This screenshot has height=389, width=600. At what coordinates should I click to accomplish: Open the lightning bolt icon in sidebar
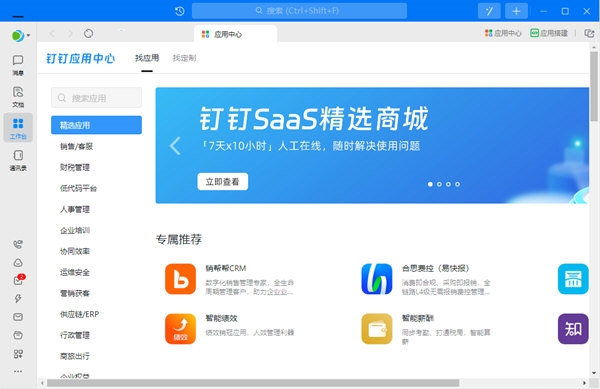pos(18,298)
